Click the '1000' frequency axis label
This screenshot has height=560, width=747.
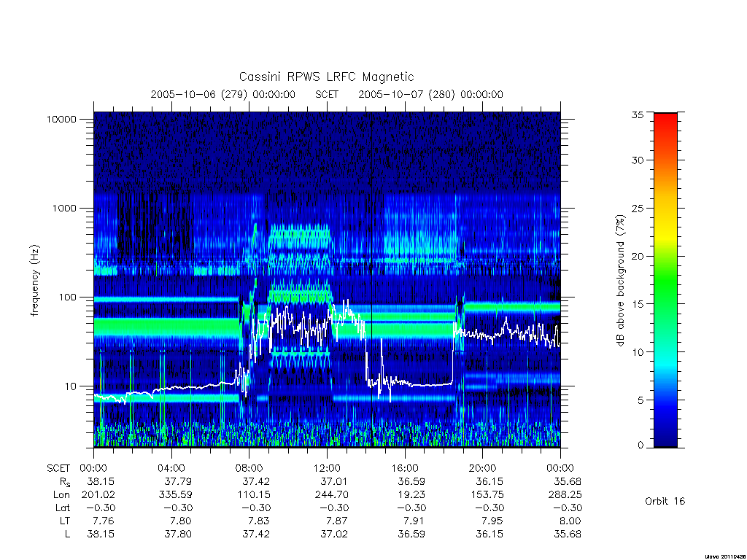point(64,208)
